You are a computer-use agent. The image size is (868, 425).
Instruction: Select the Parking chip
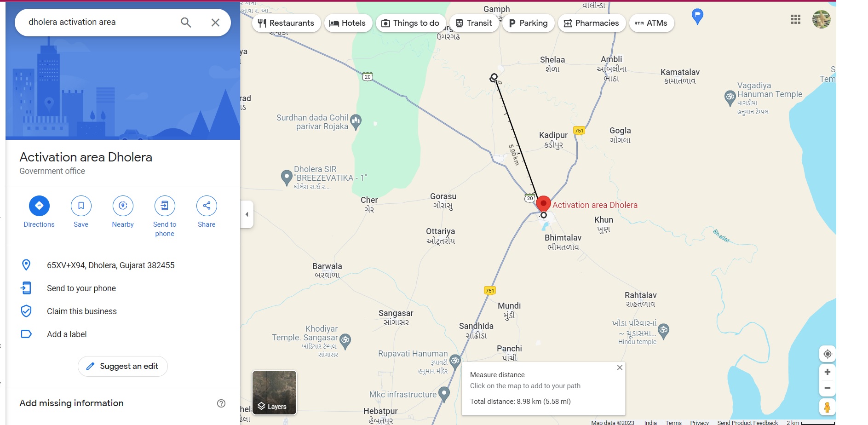[x=528, y=23]
